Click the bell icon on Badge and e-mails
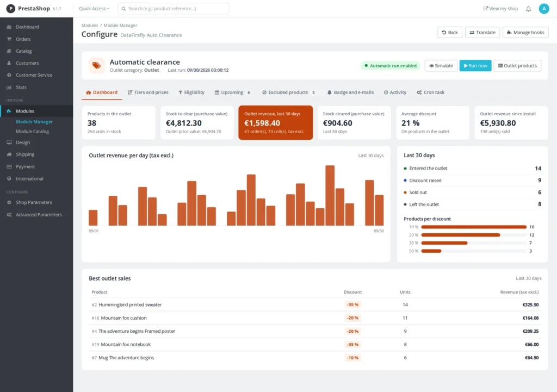Screen dimensions: 557x392 (329, 92)
